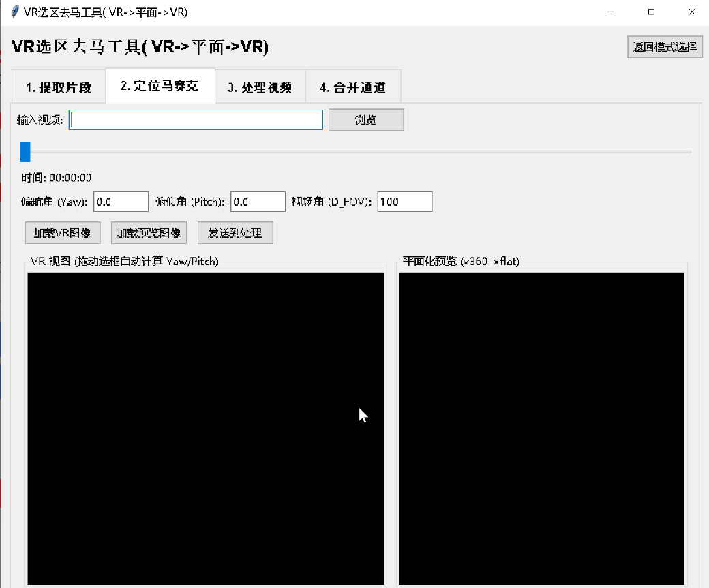Go to the 4. 合并通道 tab
The width and height of the screenshot is (709, 588).
click(353, 87)
